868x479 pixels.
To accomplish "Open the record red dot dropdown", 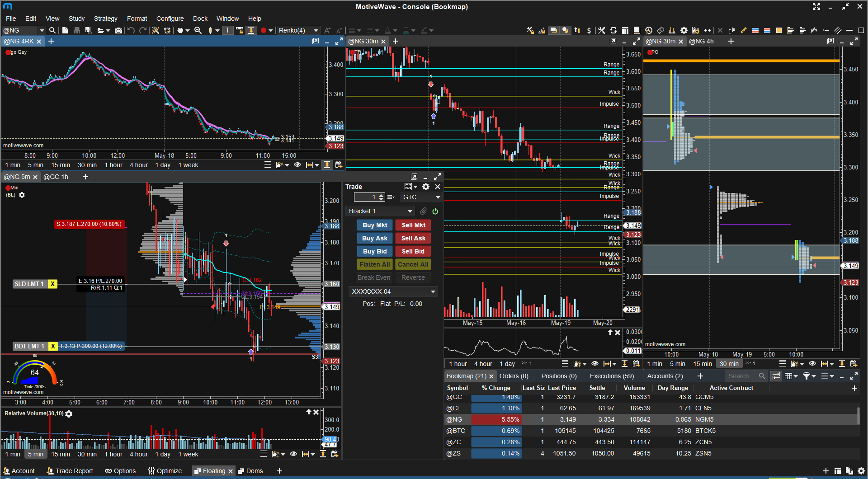I will click(x=271, y=30).
